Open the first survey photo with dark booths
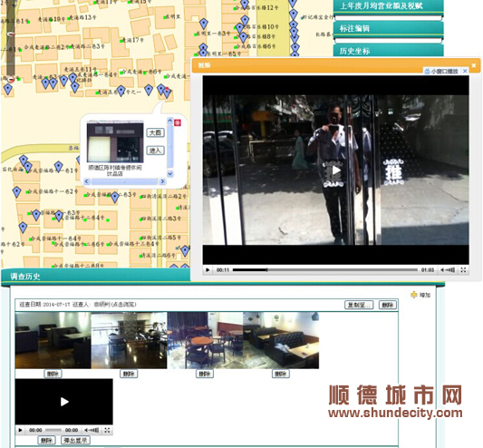The image size is (483, 448). coord(53,340)
